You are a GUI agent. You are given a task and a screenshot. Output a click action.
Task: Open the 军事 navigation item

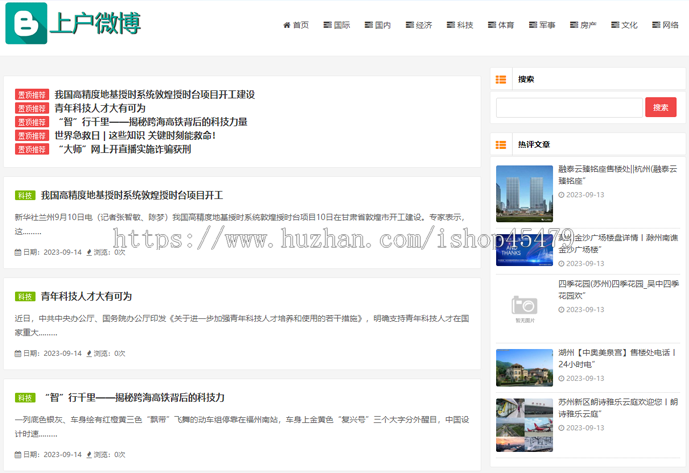pyautogui.click(x=542, y=25)
